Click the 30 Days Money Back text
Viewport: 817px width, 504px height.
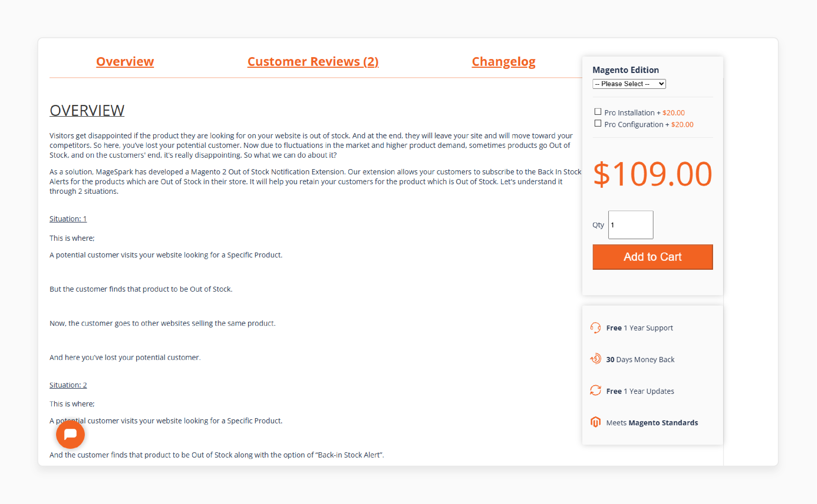click(x=640, y=359)
